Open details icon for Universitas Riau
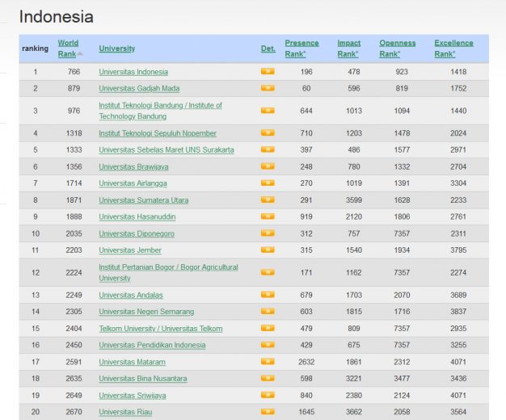The image size is (506, 420). coord(268,412)
